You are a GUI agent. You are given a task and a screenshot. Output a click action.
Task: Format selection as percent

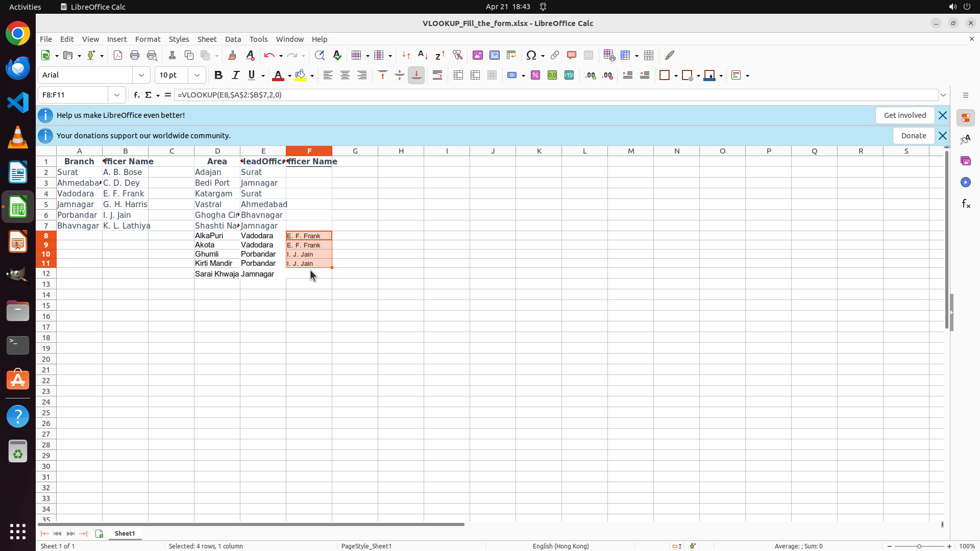point(535,75)
